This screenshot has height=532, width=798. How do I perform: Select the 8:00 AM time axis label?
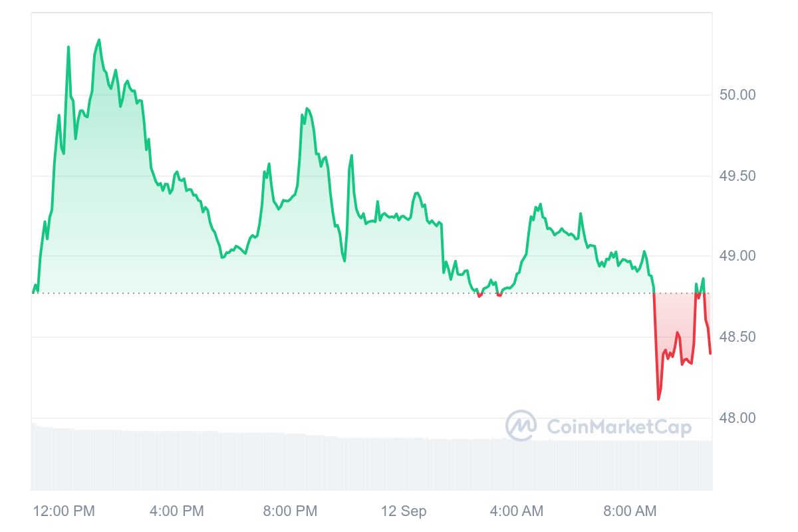(630, 511)
